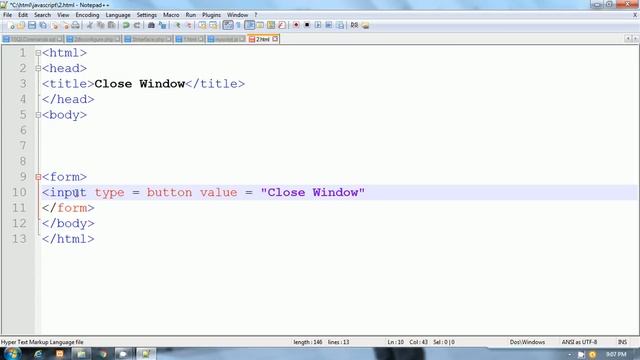The width and height of the screenshot is (640, 360).
Task: Close the 2.html tab with its X
Action: [x=275, y=39]
